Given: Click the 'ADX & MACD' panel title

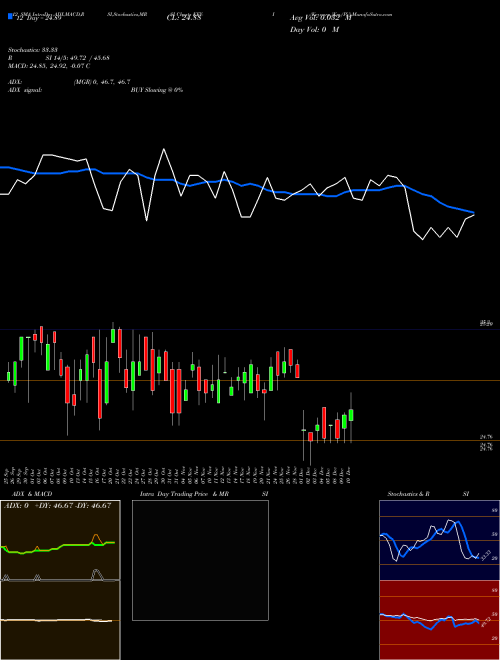Looking at the screenshot, I should coord(32,494).
